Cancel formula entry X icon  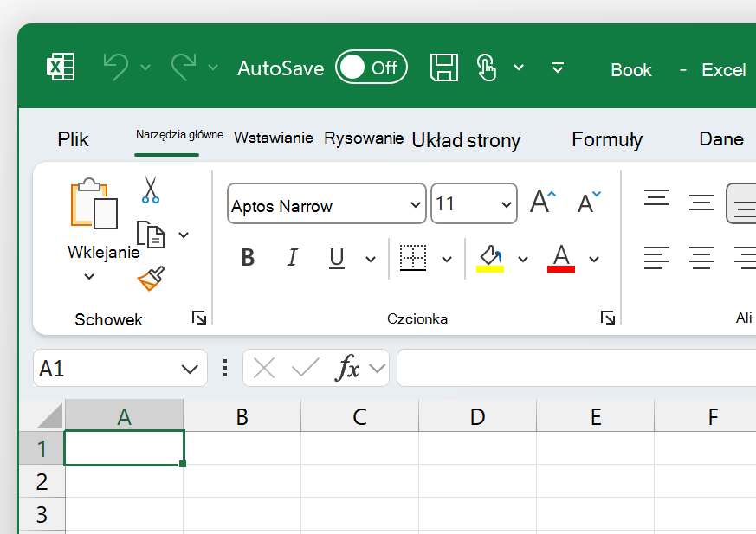[264, 369]
